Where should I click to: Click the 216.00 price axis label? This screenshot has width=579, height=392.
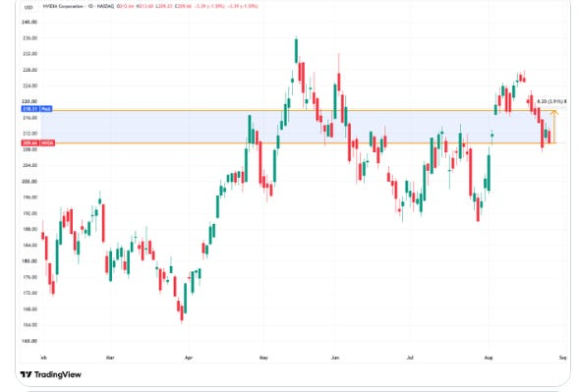[29, 118]
